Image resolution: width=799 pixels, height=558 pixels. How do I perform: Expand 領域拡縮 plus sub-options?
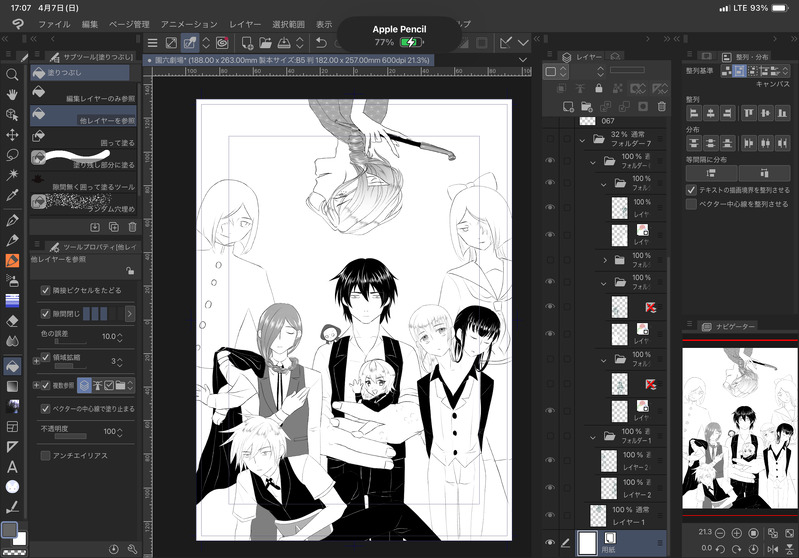[x=36, y=361]
